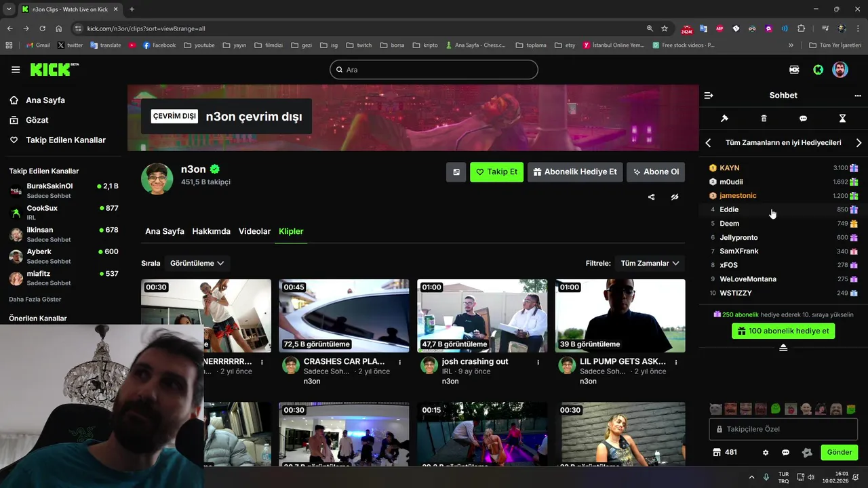The height and width of the screenshot is (488, 868).
Task: Open chat more options (three dots)
Action: (x=858, y=96)
